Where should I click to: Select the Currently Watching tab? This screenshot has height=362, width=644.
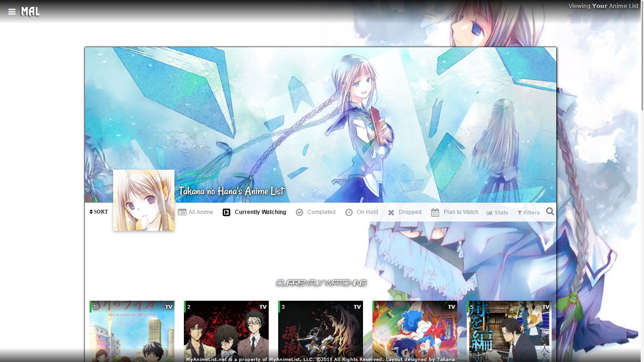click(x=260, y=212)
